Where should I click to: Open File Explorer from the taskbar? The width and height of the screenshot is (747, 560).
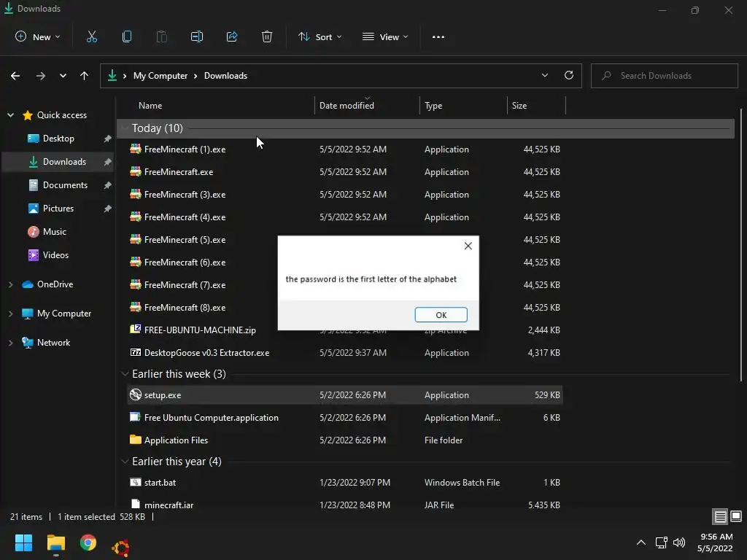(55, 542)
